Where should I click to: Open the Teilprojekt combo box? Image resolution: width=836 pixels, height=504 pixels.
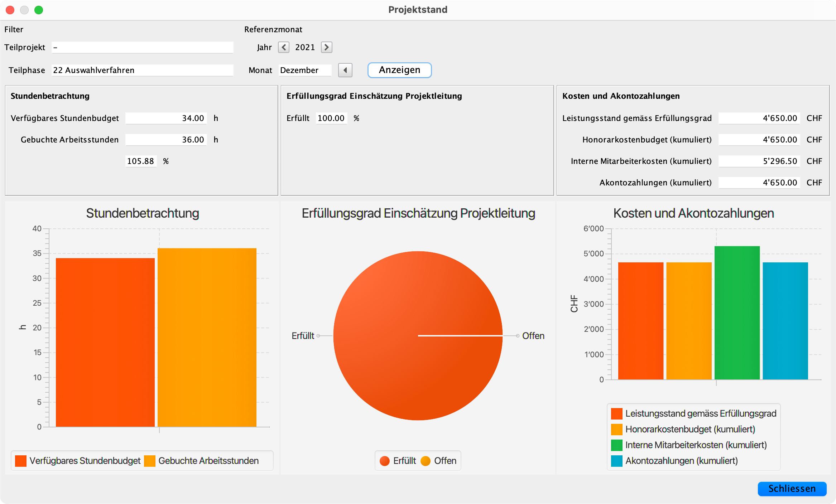pos(143,47)
